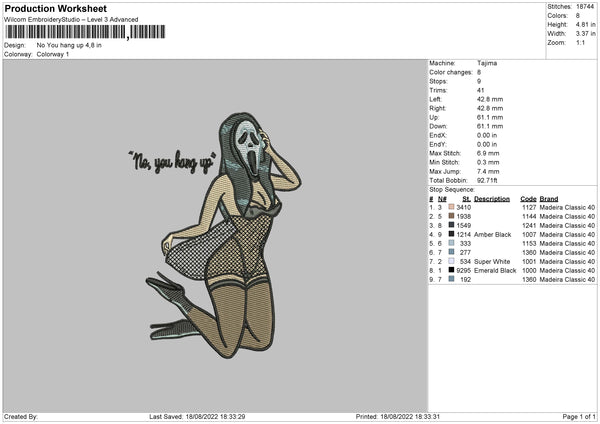The image size is (600, 424).
Task: Click 'Wilcom EmbroideryStudio – Level 3 Advanced' subtitle
Action: click(71, 19)
